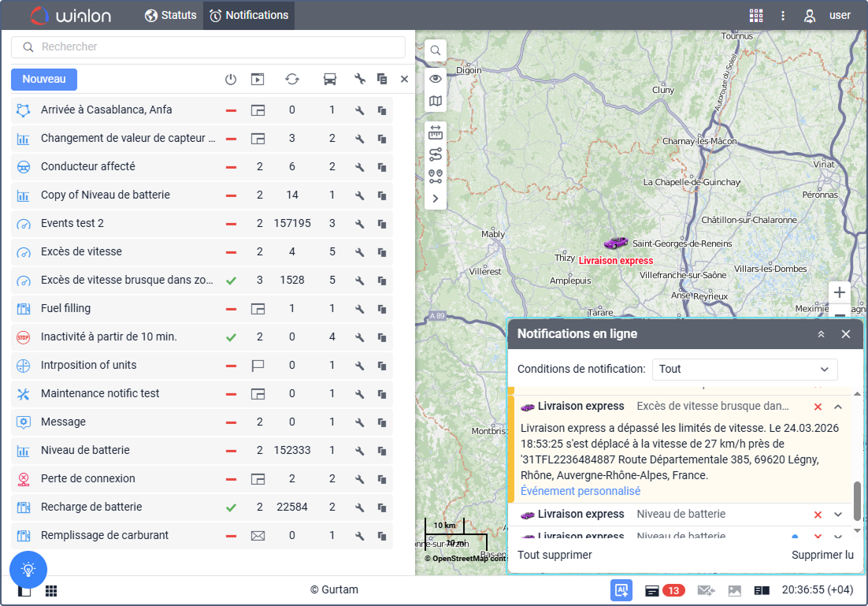Viewport: 868px width, 606px height.
Task: Copy the Fuel filling notification
Action: coord(382,309)
